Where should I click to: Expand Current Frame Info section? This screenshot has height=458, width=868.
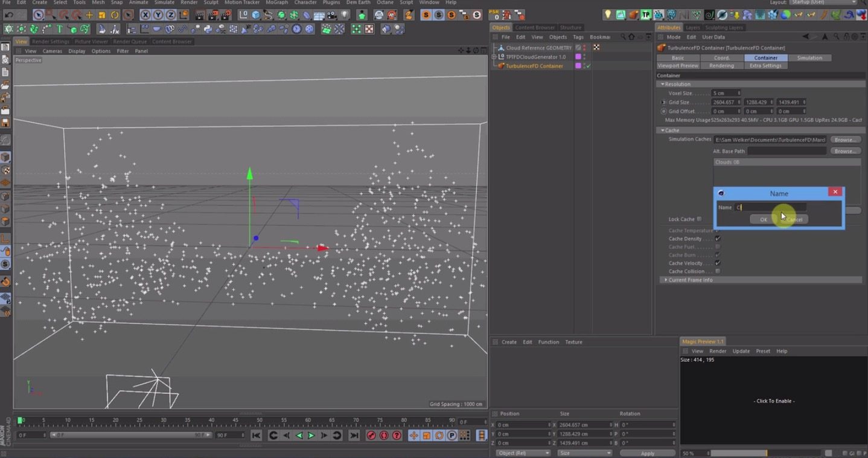point(666,280)
